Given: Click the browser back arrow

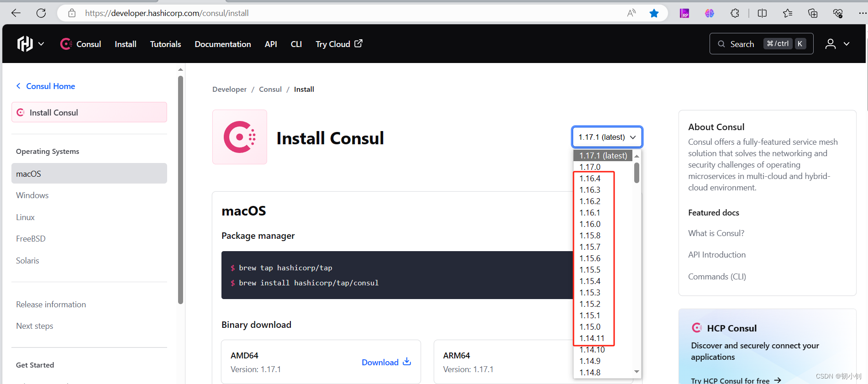Looking at the screenshot, I should click(x=16, y=13).
